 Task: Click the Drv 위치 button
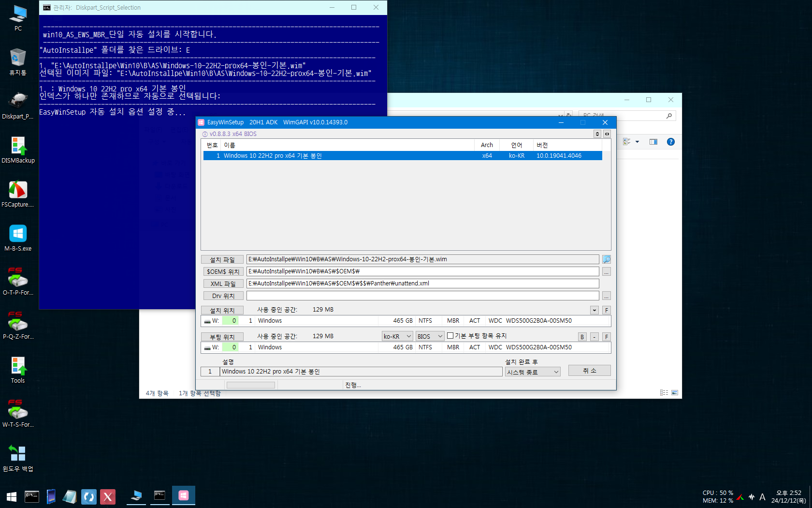(x=222, y=296)
